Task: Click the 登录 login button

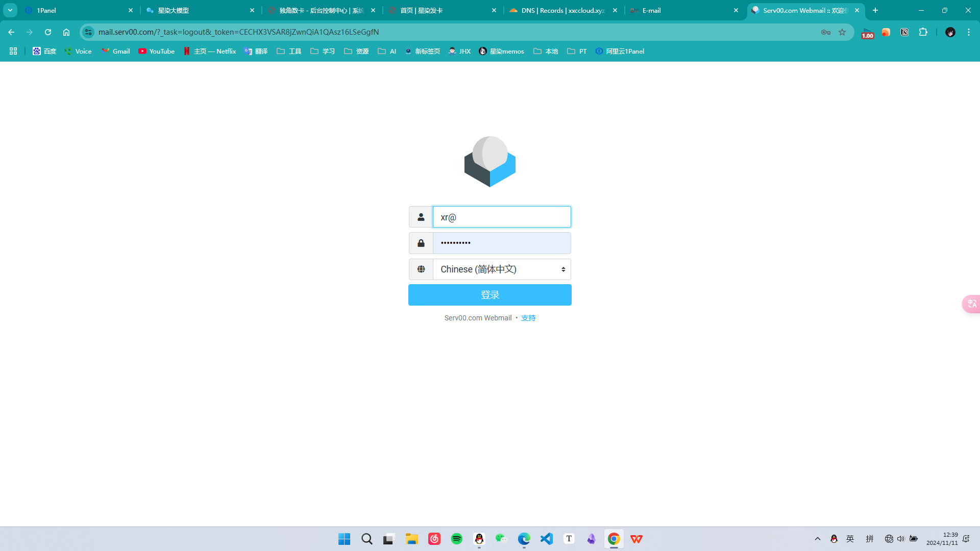Action: click(x=489, y=295)
